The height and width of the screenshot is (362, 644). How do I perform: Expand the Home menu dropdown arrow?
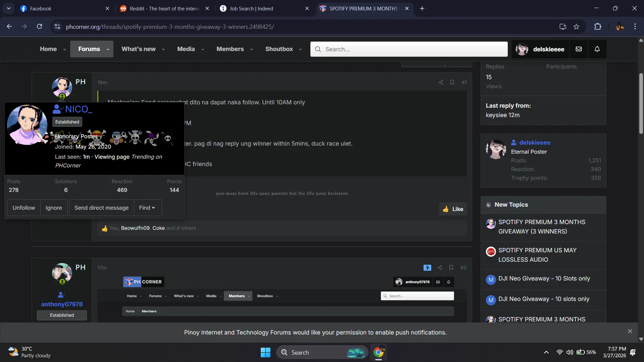pyautogui.click(x=64, y=49)
